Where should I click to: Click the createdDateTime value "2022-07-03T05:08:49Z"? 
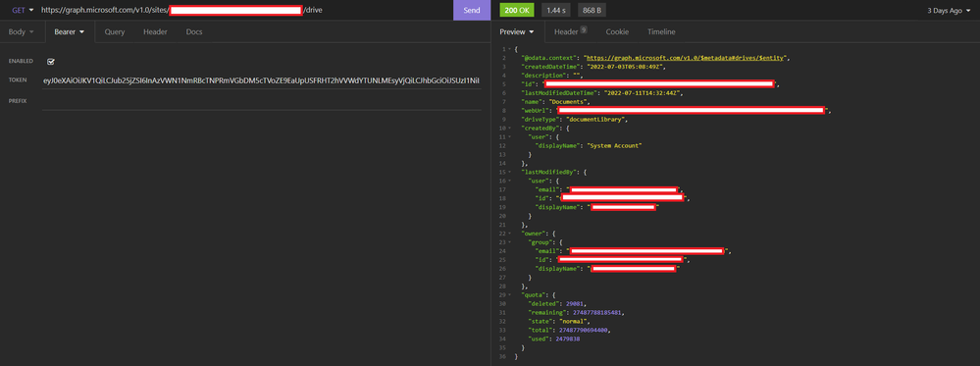[626, 67]
